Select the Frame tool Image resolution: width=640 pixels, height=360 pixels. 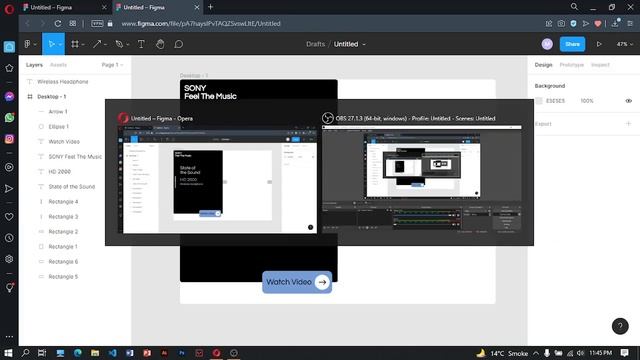75,44
